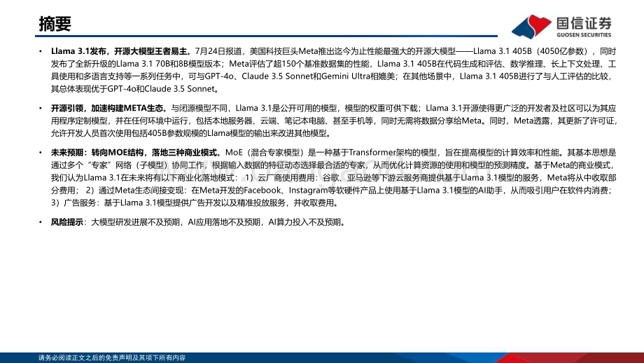
Task: Click the heading '未来预期：转向MOE结构，落地三种商业模式'
Action: 134,153
